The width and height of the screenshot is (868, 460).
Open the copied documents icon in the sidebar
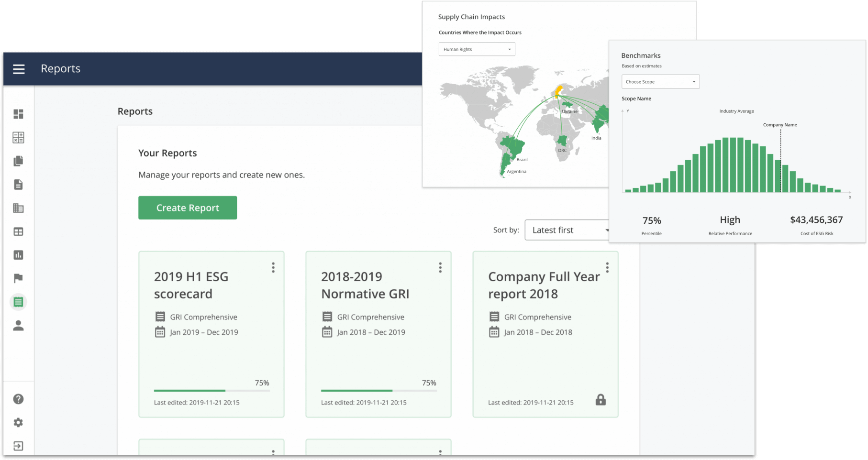[18, 161]
